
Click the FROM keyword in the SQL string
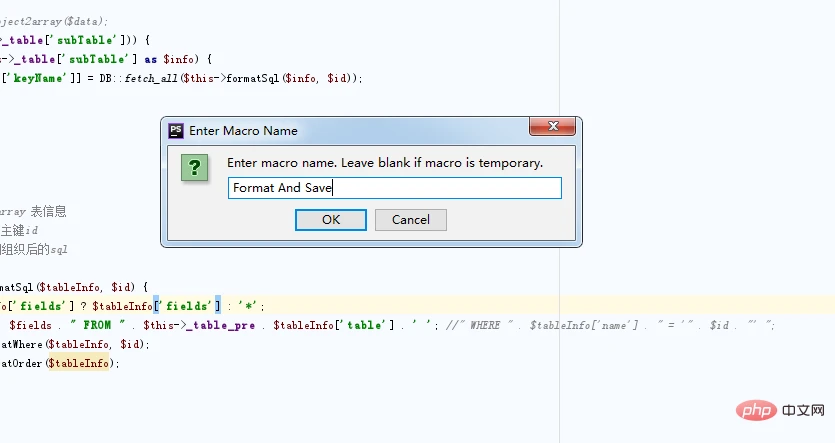97,325
